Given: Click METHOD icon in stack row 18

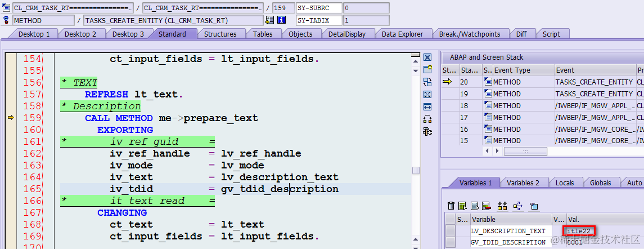Looking at the screenshot, I should coord(488,105).
